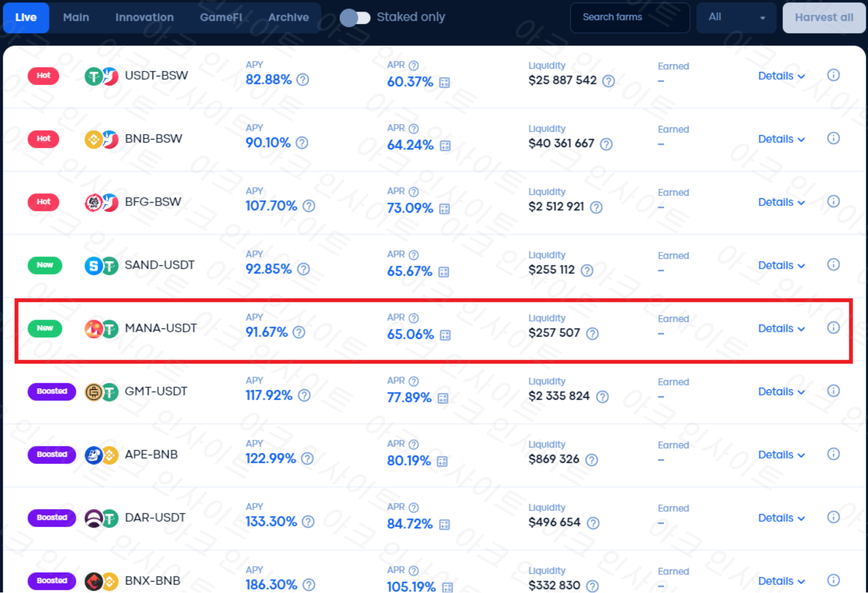Screen dimensions: 868x593
Task: Open info icon for BNB-BSW row
Action: pos(833,138)
